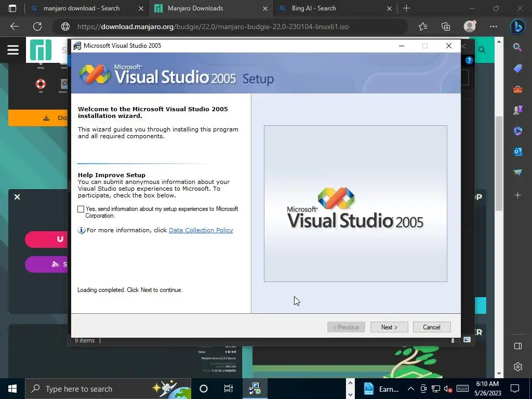This screenshot has width=532, height=399.
Task: Open the Microsoft 365 sidebar icon
Action: tap(518, 131)
